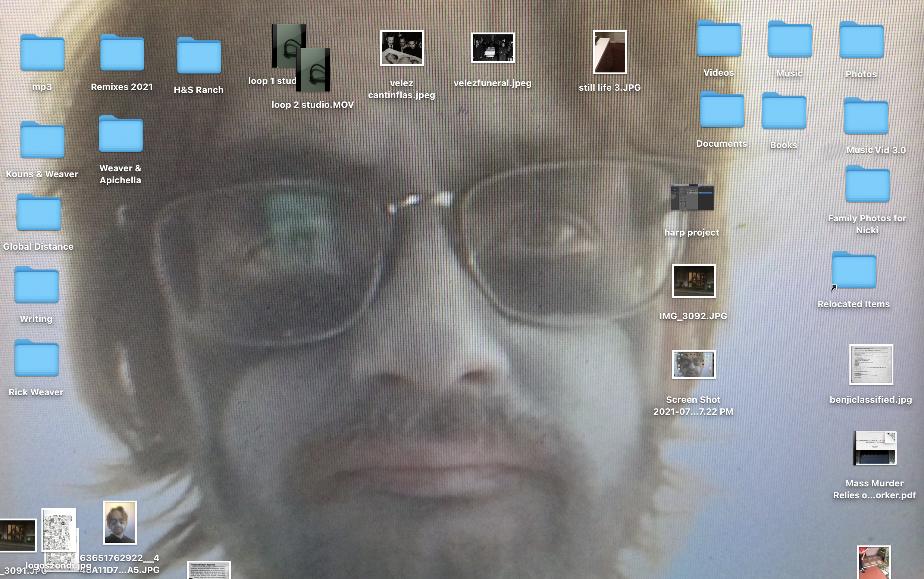Click the H&S Ranch folder
This screenshot has height=579, width=924.
199,56
